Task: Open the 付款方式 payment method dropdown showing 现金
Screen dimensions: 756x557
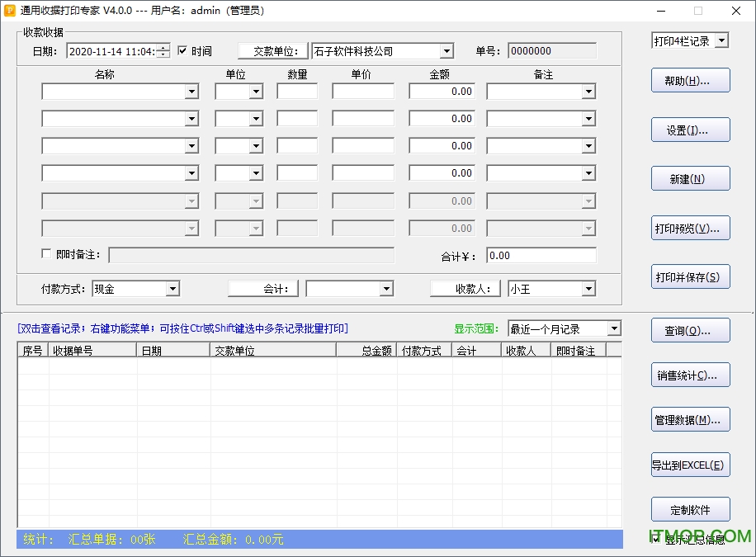Action: pos(172,289)
